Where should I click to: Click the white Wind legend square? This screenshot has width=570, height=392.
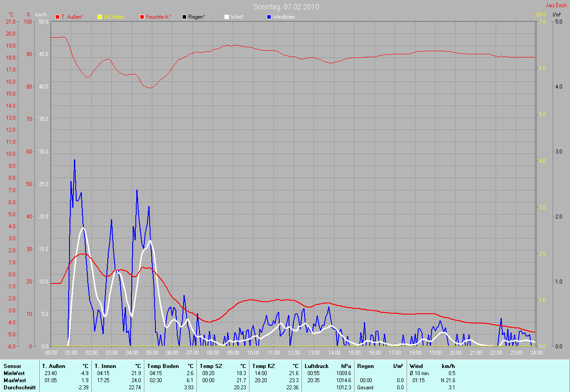(227, 17)
